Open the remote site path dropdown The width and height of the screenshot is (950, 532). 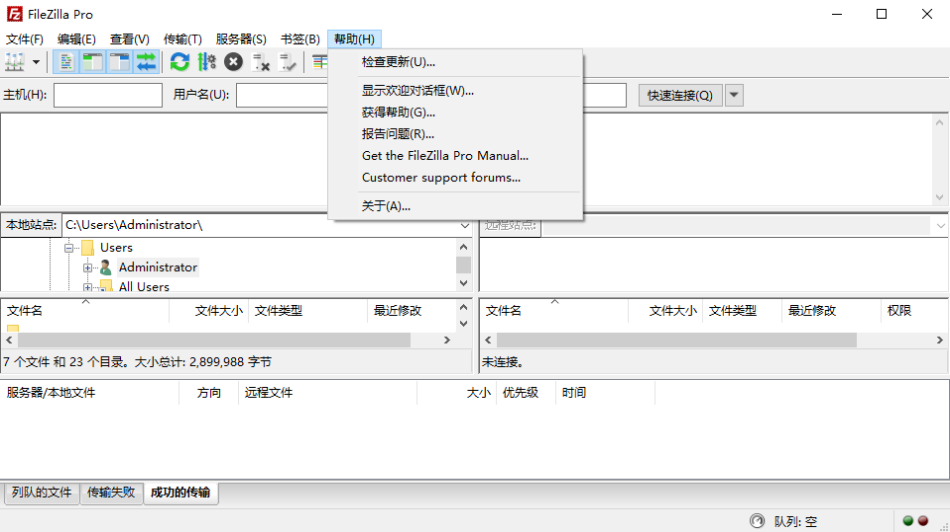click(x=940, y=225)
